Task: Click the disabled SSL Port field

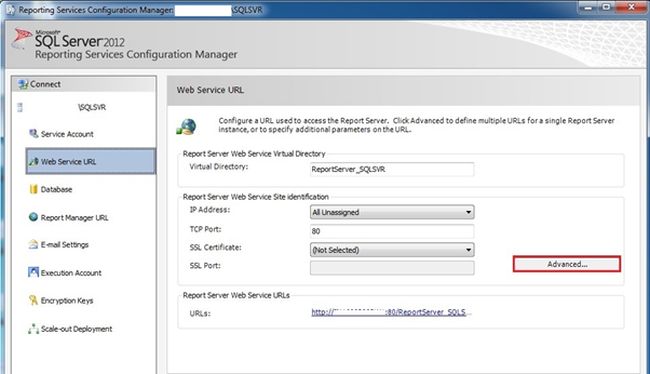Action: [392, 268]
